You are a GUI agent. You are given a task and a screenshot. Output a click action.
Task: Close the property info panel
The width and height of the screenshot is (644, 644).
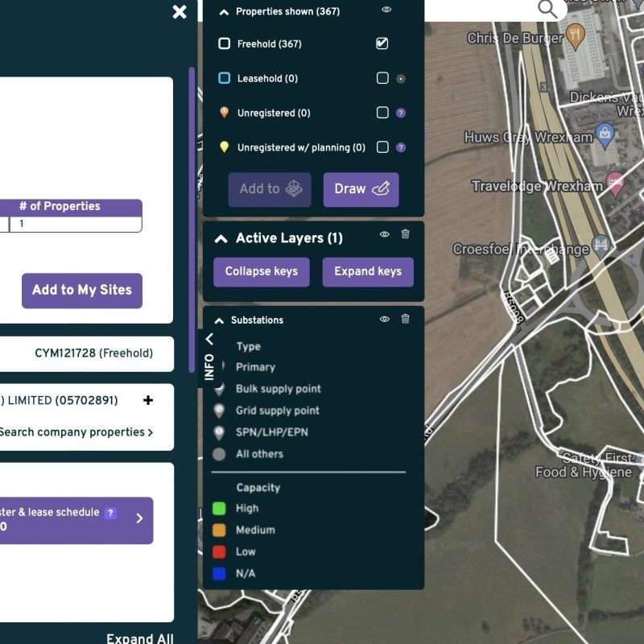180,12
